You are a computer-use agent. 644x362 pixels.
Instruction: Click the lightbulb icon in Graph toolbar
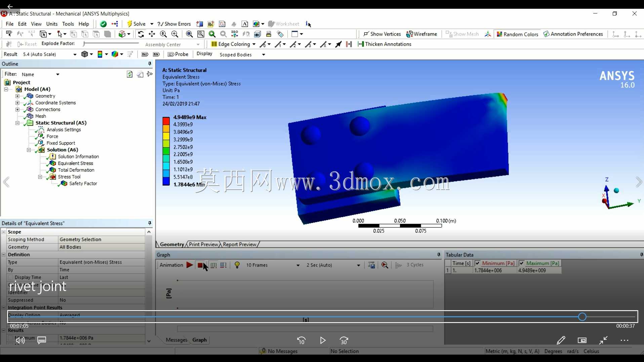click(x=237, y=265)
